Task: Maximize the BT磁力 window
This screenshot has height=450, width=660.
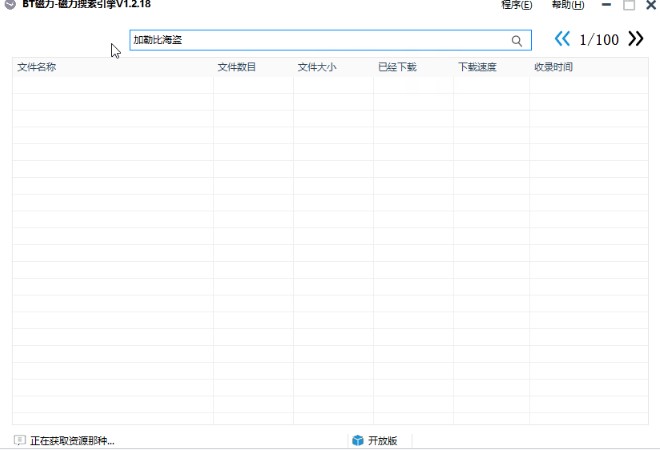Action: point(629,5)
